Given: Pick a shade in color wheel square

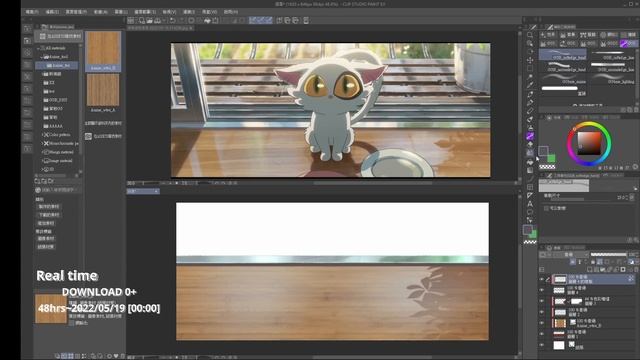Looking at the screenshot, I should [x=589, y=143].
